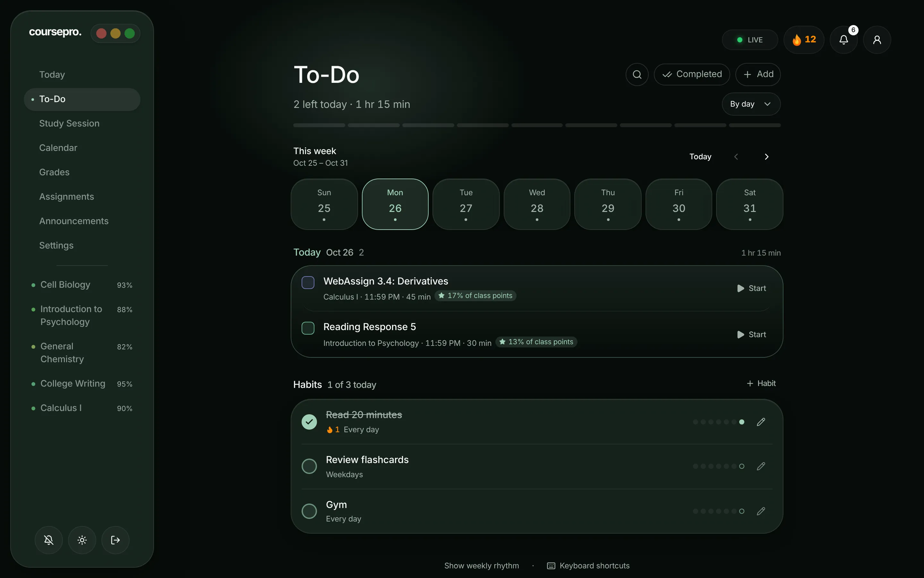Click the log out icon

pos(115,540)
